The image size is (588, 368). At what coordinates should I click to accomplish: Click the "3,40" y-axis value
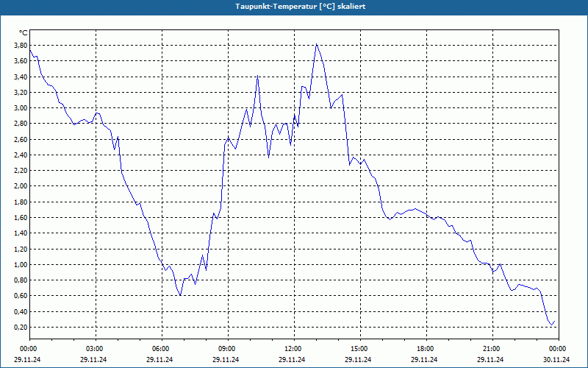[x=21, y=77]
